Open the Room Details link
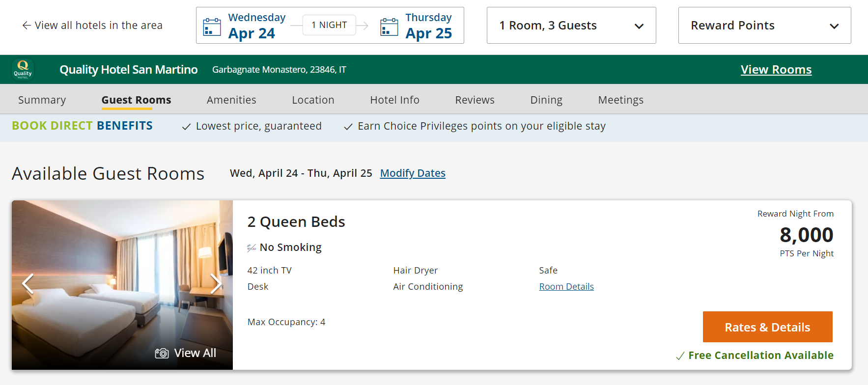The image size is (868, 385). point(566,287)
